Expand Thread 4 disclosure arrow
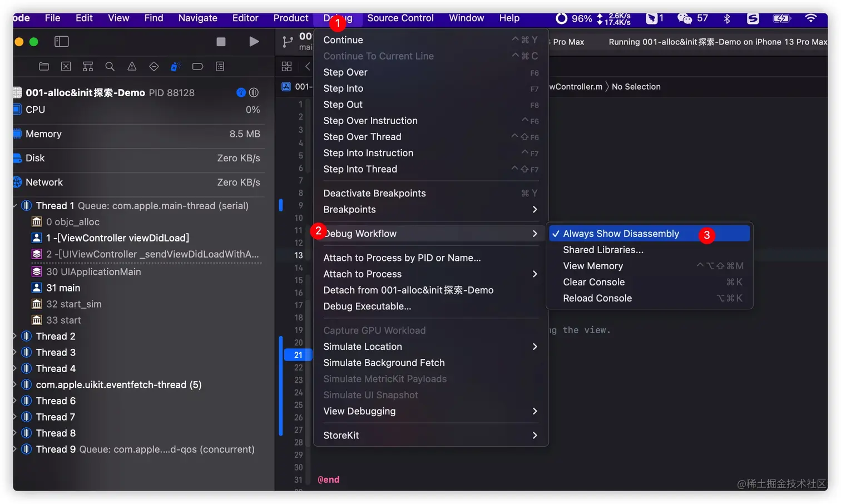Image resolution: width=841 pixels, height=504 pixels. pos(15,369)
